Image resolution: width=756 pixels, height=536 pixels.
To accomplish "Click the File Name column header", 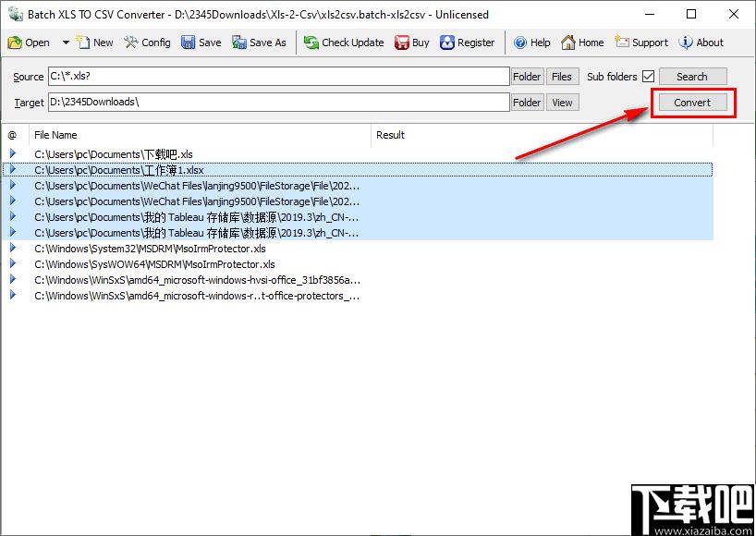I will (x=200, y=135).
